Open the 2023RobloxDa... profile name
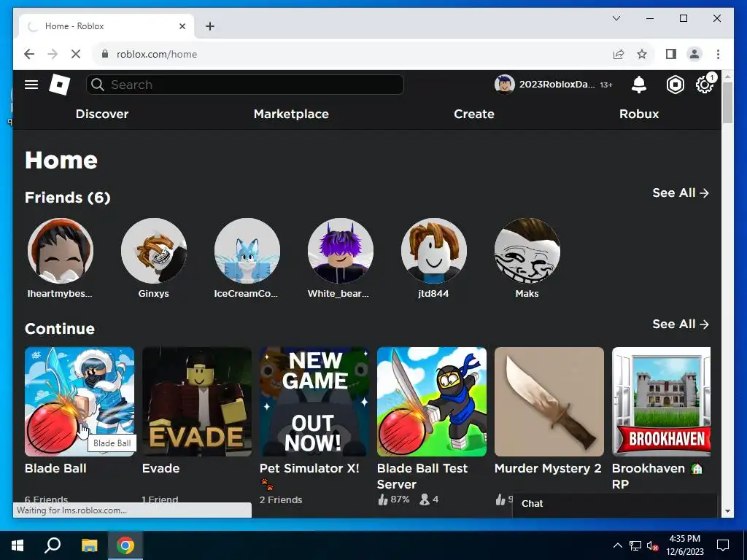Screen dimensions: 747x560 557,85
